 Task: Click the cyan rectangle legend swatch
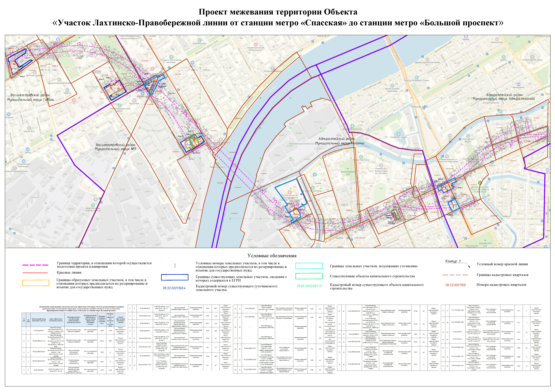point(309,266)
